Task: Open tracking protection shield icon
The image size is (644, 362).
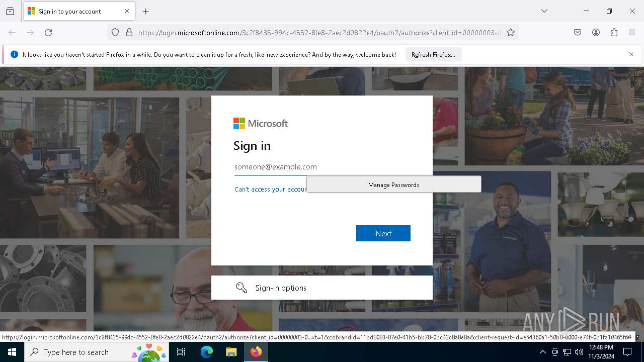Action: click(115, 33)
